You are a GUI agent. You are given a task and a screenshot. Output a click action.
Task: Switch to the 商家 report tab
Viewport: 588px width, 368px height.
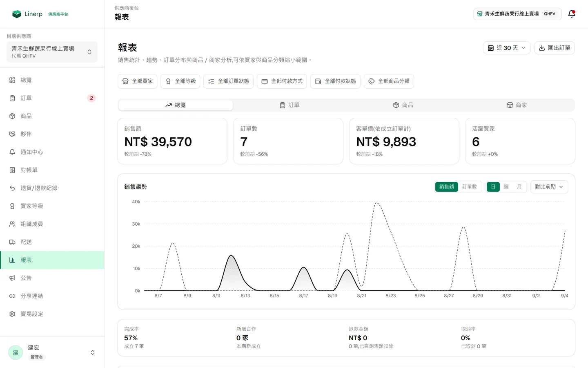pos(517,105)
